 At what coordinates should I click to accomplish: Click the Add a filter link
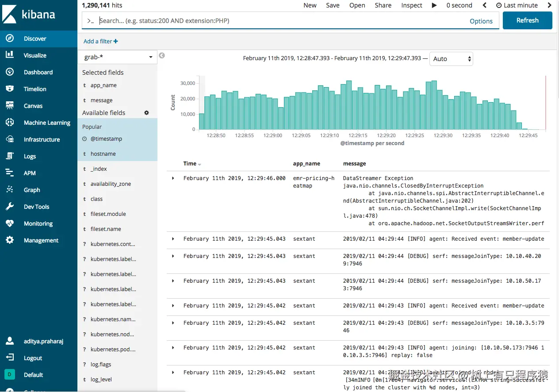pos(100,41)
